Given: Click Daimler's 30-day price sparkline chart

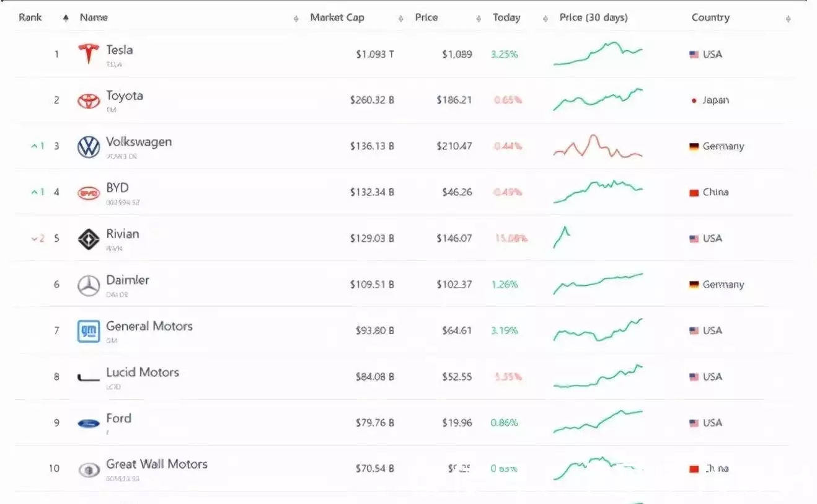Looking at the screenshot, I should click(598, 284).
